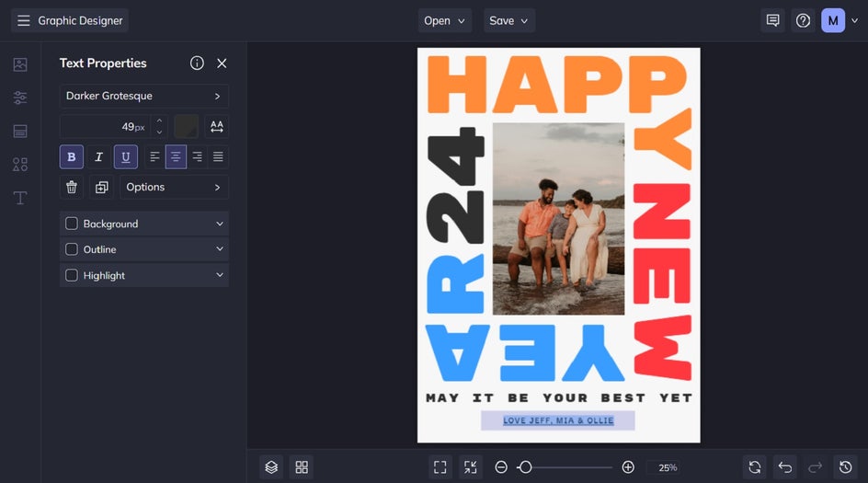Viewport: 868px width, 483px height.
Task: Open the hamburger main menu
Action: (x=23, y=20)
